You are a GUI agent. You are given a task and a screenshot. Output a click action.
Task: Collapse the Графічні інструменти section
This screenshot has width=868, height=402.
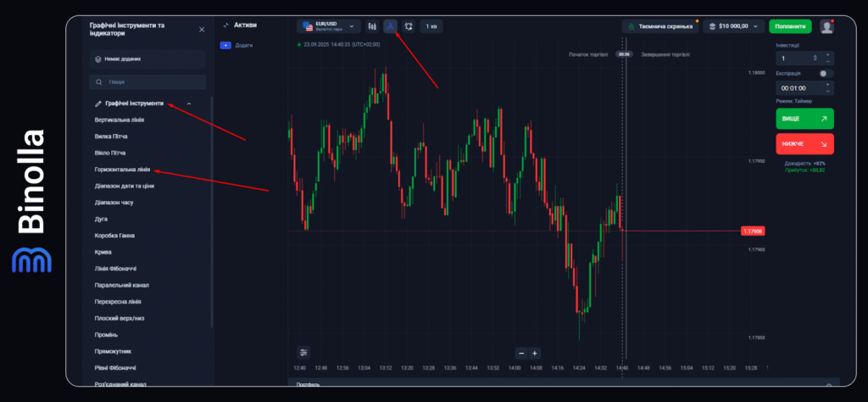(x=188, y=103)
